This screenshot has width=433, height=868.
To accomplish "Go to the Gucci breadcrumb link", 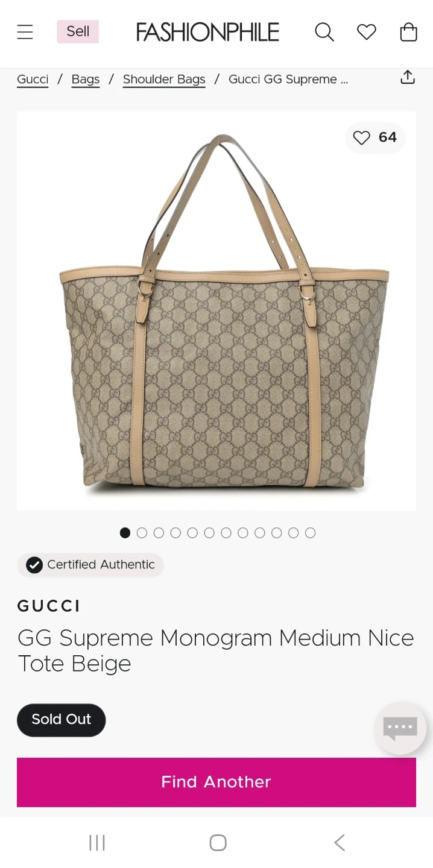I will click(x=33, y=80).
